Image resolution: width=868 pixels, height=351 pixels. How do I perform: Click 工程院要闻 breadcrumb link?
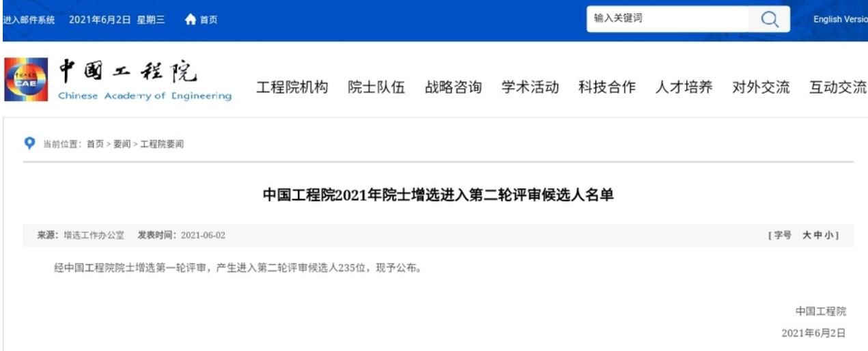tap(162, 144)
